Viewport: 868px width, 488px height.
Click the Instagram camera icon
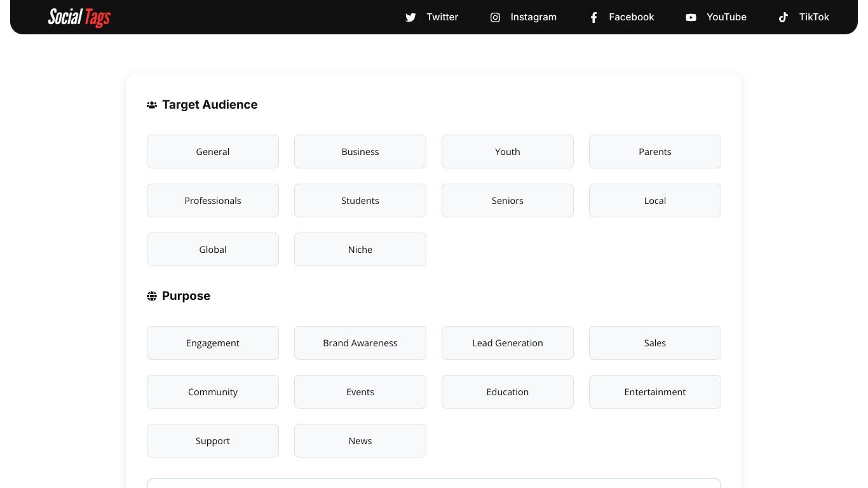pyautogui.click(x=495, y=17)
